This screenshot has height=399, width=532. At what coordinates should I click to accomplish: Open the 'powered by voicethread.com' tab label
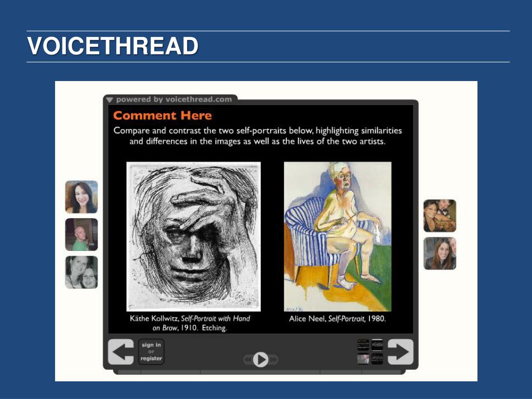[174, 99]
